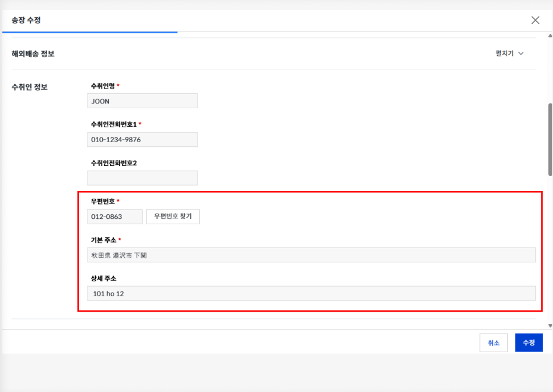Click the scroll up arrow of dialog scrollbar

pyautogui.click(x=550, y=36)
